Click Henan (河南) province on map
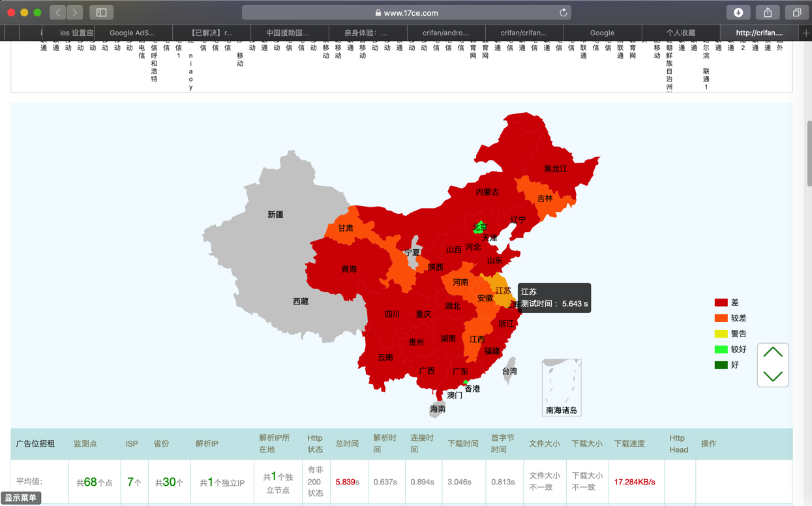Image resolution: width=812 pixels, height=506 pixels. [x=460, y=282]
